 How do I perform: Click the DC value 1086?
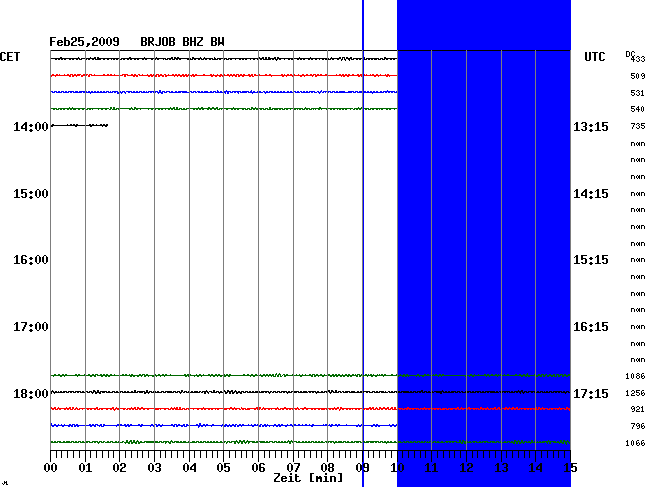[x=635, y=376]
